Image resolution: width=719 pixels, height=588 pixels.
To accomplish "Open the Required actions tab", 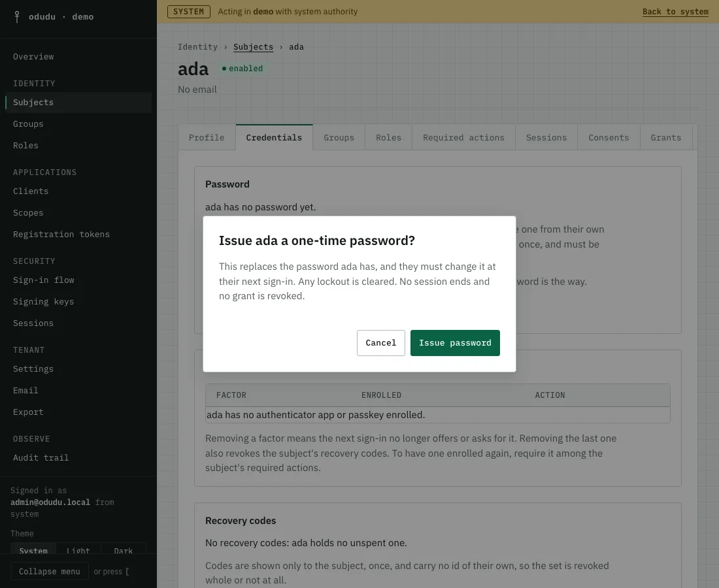I will coord(463,137).
